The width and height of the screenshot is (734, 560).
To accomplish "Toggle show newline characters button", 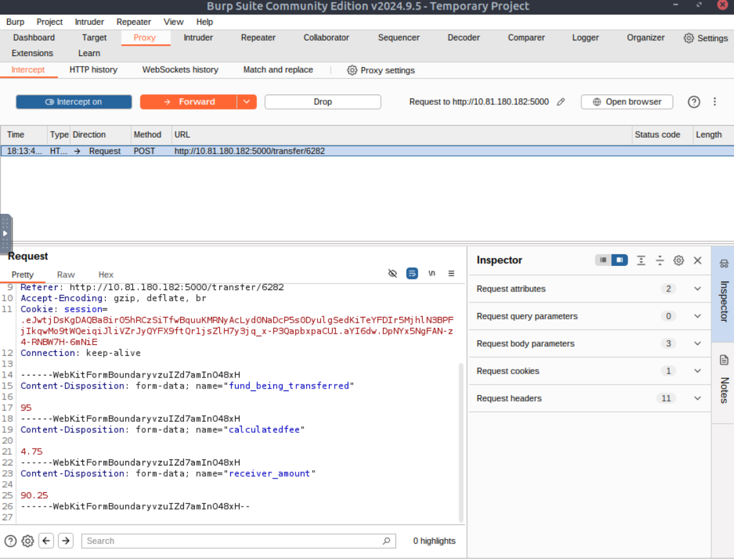I will pos(431,274).
